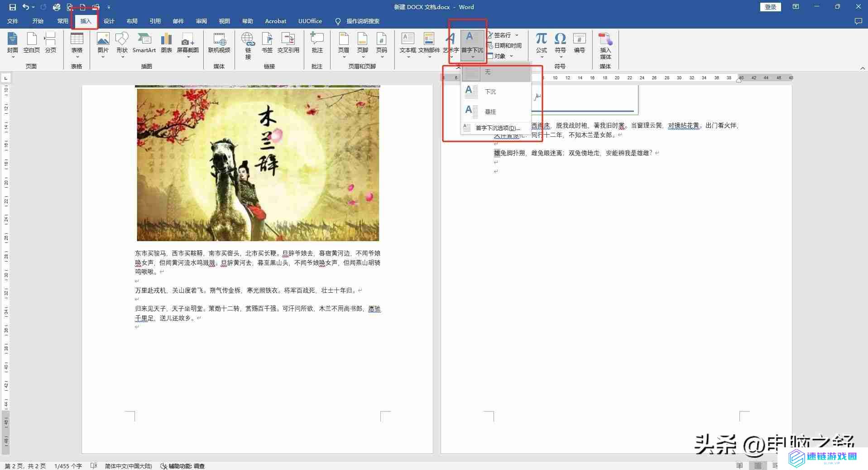Open the header (页眉) dropdown
Screen dimensions: 868x470
[344, 45]
